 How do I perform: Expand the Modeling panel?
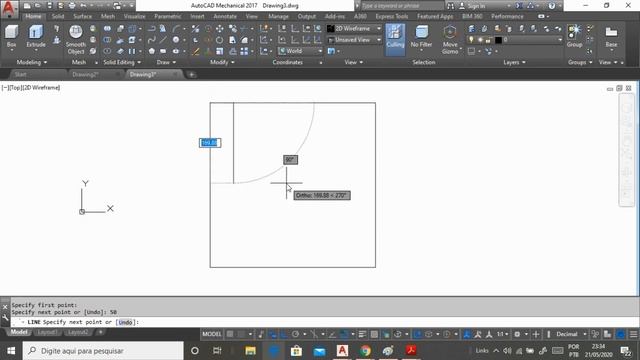pos(31,62)
